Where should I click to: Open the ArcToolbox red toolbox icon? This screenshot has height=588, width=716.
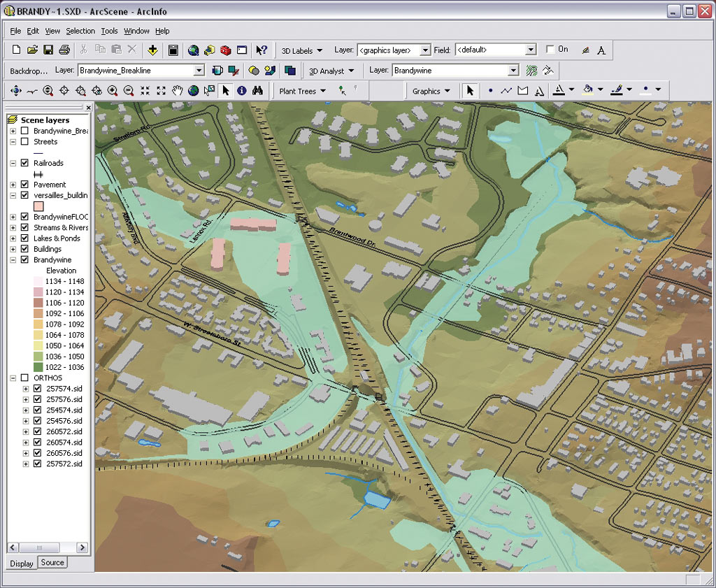click(225, 50)
